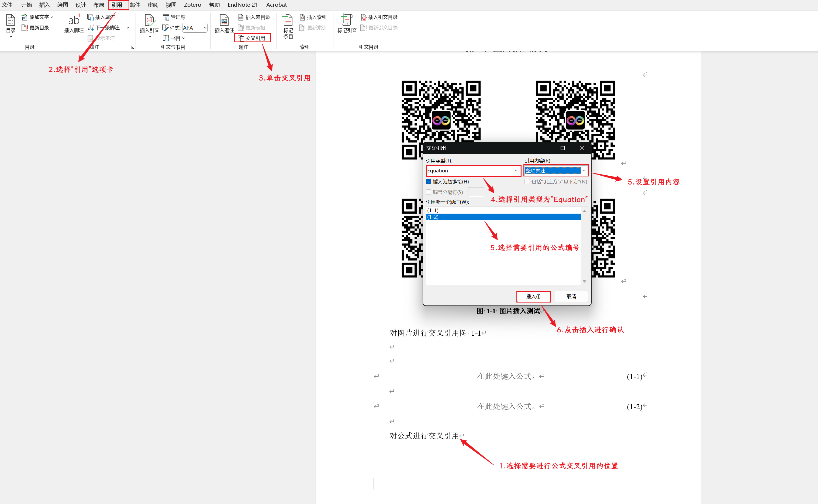Click the 取消 button
The height and width of the screenshot is (504, 818).
coord(571,296)
